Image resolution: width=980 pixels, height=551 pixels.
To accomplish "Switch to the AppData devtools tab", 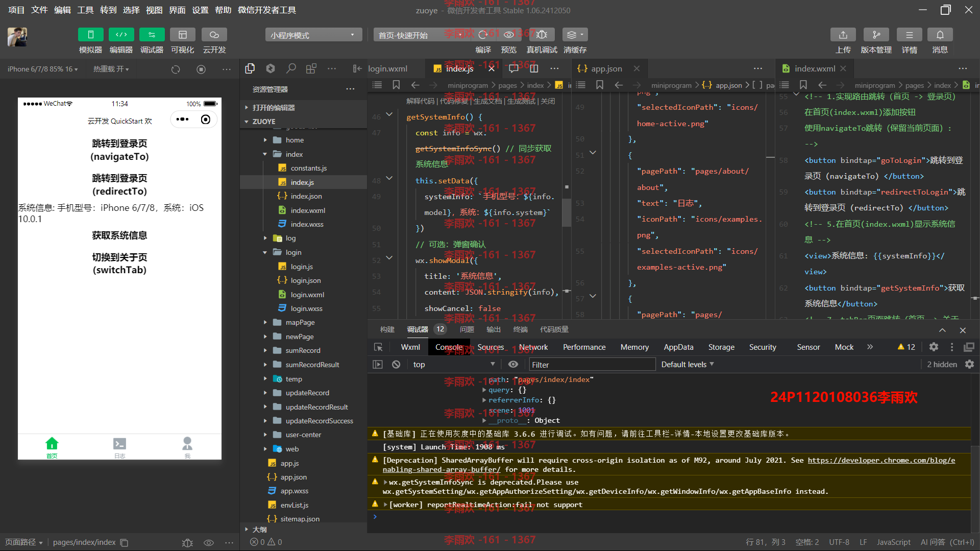I will click(x=678, y=347).
